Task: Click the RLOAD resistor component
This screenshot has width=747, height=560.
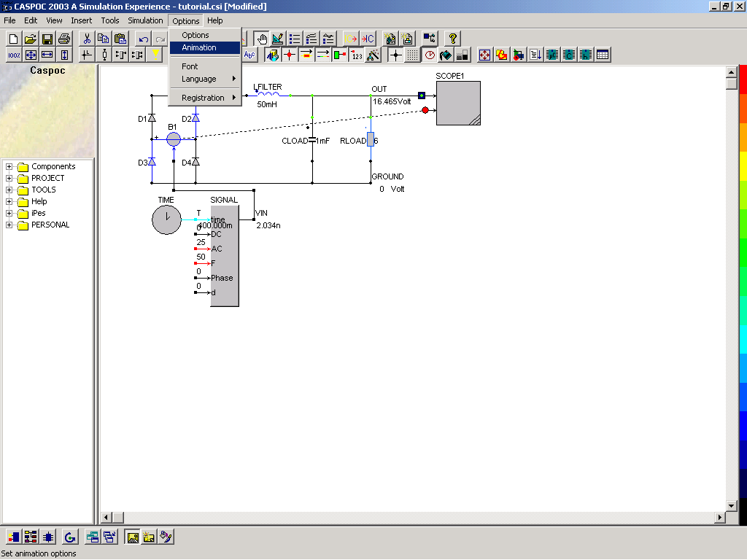Action: point(371,139)
